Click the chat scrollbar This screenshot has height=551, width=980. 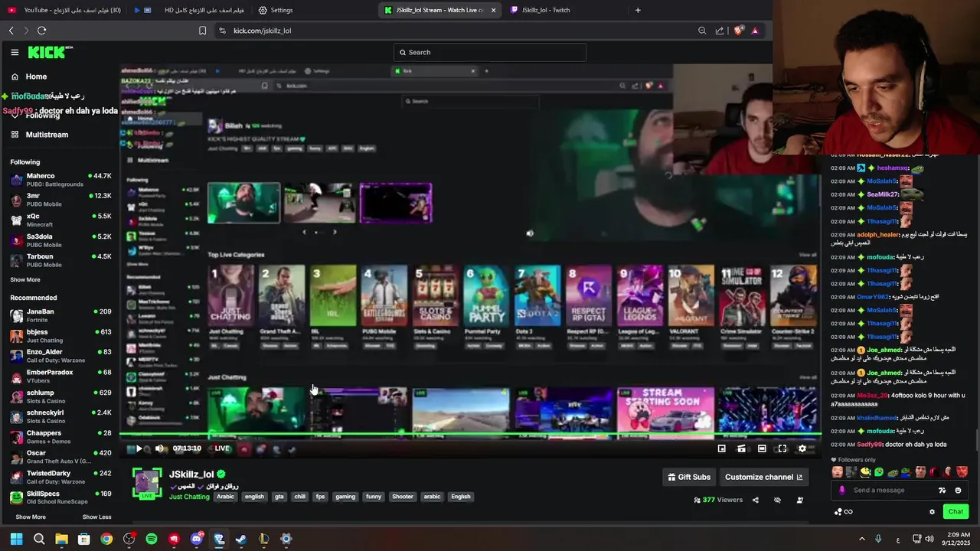[976, 442]
